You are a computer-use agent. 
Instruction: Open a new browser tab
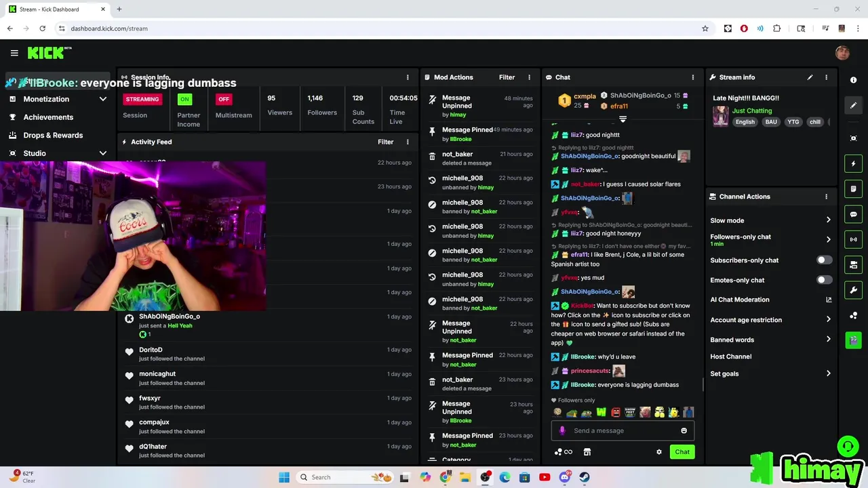(x=119, y=9)
